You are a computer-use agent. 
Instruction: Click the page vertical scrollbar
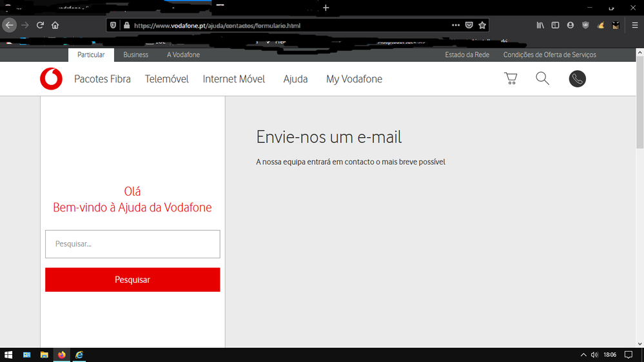coord(639,193)
